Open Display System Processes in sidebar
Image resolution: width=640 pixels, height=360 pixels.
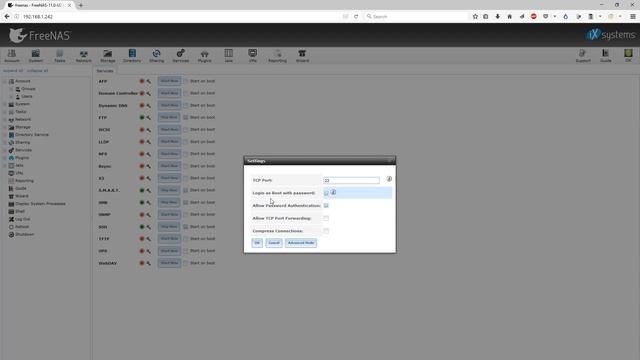tap(40, 204)
